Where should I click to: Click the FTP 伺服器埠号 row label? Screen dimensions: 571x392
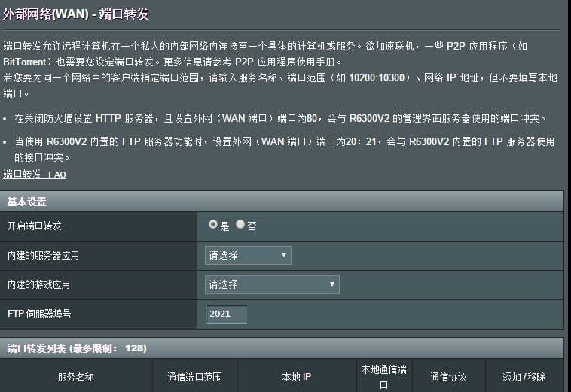39,314
